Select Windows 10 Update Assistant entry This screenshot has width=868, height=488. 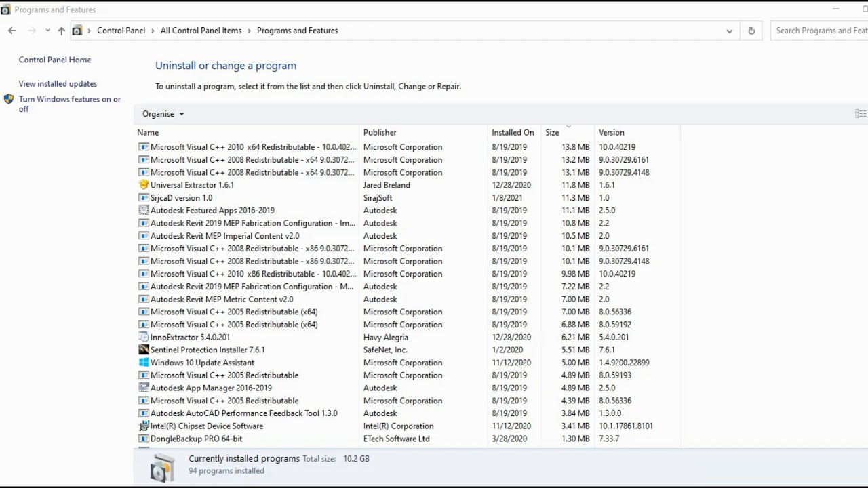202,363
